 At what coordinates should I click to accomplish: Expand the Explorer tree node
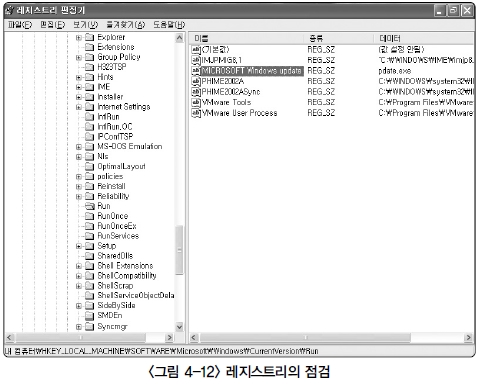(79, 38)
